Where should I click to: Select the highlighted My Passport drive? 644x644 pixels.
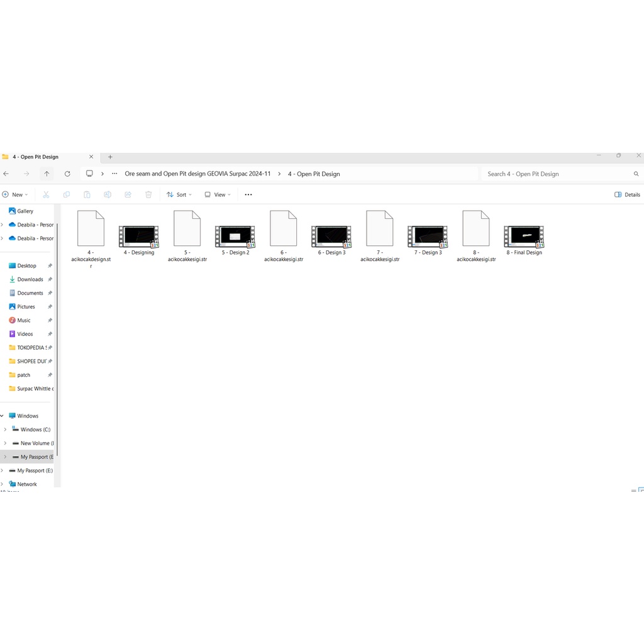click(27, 457)
